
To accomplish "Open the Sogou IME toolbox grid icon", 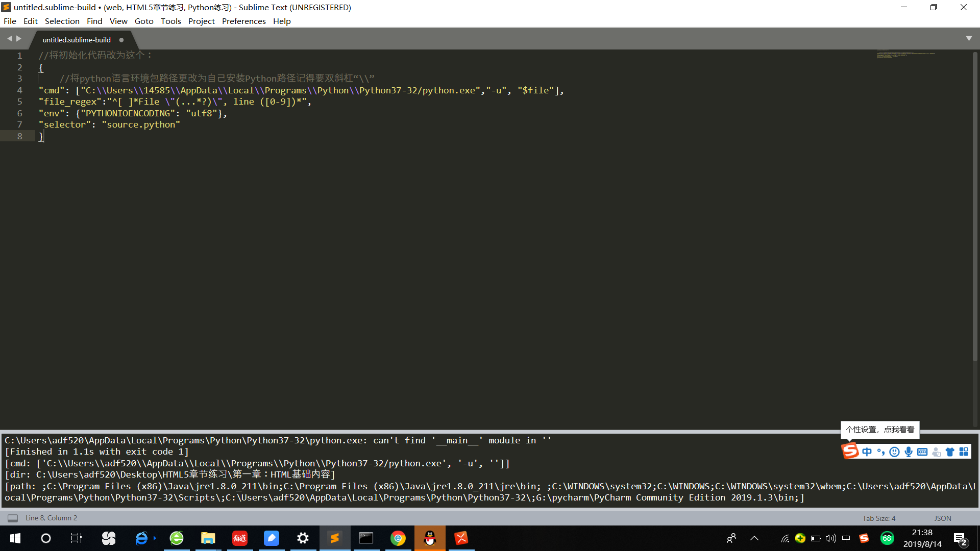I will 964,452.
